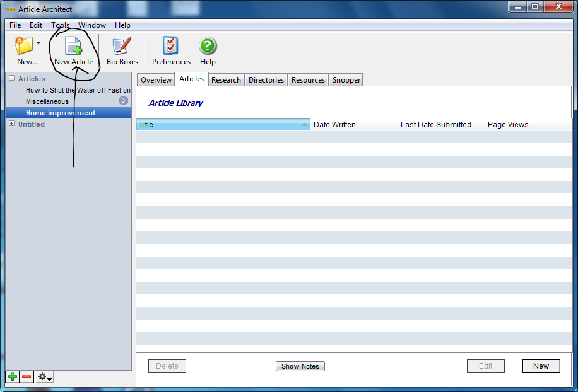
Task: Sort by Last Date Submitted column
Action: (x=441, y=124)
